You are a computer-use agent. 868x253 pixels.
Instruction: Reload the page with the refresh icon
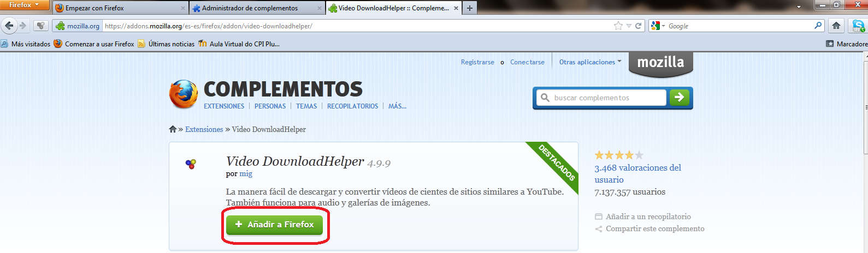pos(638,26)
